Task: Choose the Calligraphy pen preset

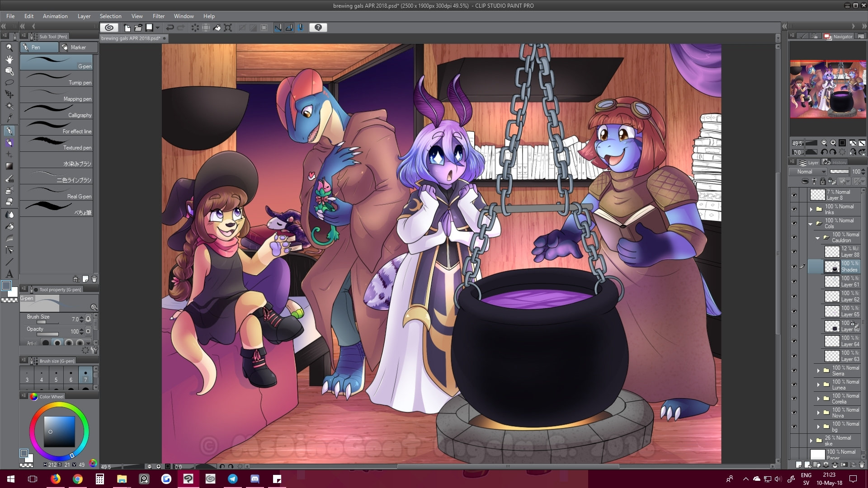Action: (x=57, y=111)
